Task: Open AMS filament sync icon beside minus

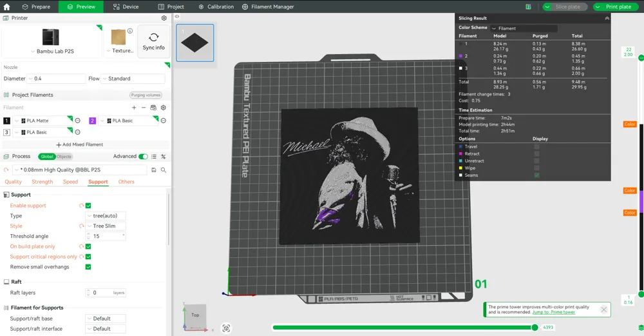Action: [153, 108]
